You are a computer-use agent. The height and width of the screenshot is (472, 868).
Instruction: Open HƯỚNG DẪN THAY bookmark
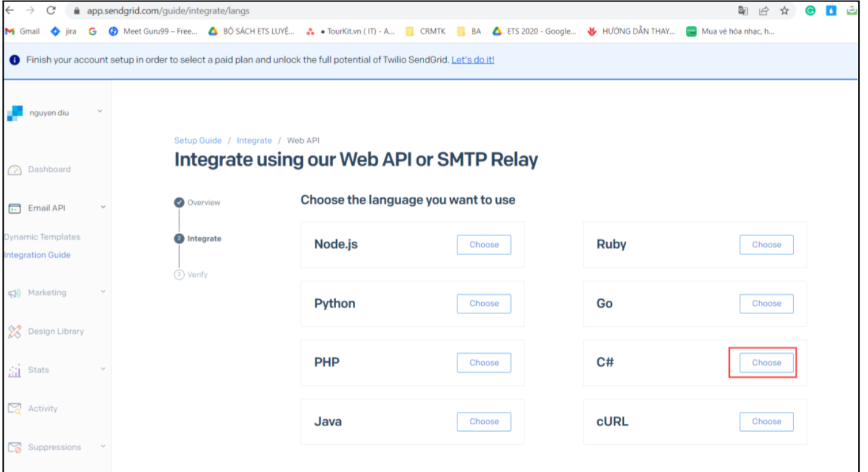[x=631, y=32]
